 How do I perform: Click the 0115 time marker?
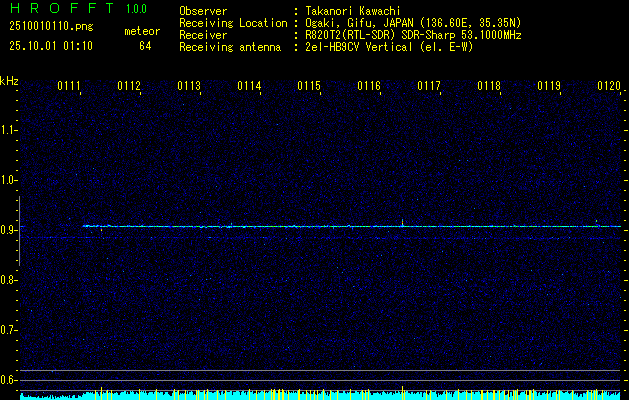pyautogui.click(x=309, y=87)
